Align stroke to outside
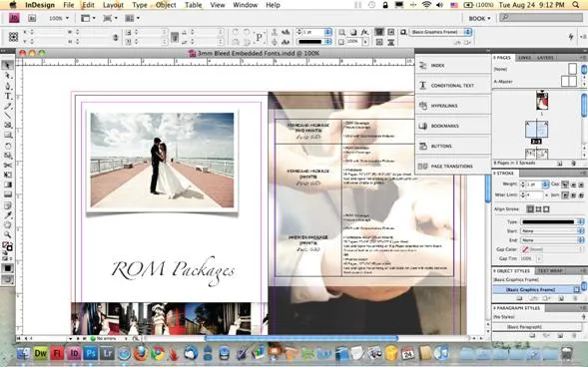The height and width of the screenshot is (367, 588). pos(546,209)
